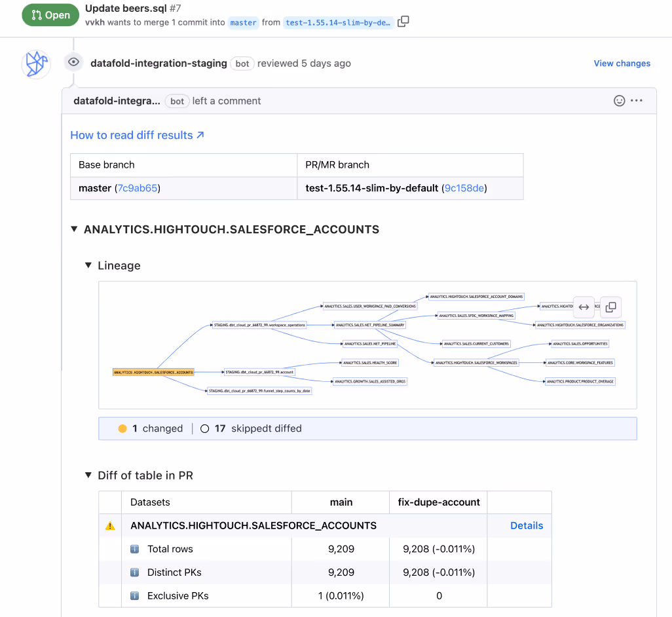Open Details link for SALESFORCE_ACCOUNTS
This screenshot has height=617, width=672.
pyautogui.click(x=527, y=526)
